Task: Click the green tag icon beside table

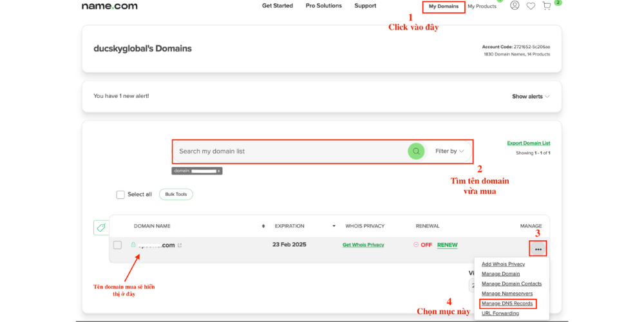Action: 100,227
